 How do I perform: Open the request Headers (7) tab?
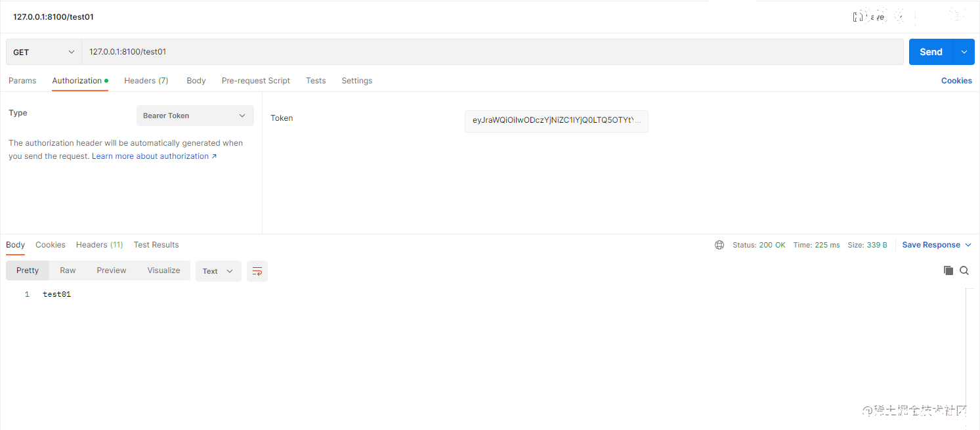[146, 81]
